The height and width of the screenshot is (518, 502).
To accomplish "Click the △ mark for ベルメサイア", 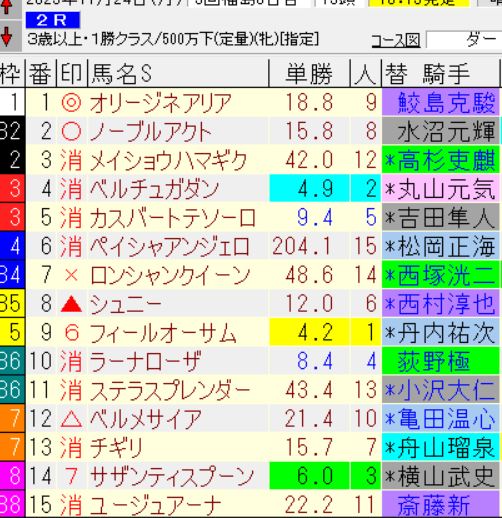I will pyautogui.click(x=72, y=419).
